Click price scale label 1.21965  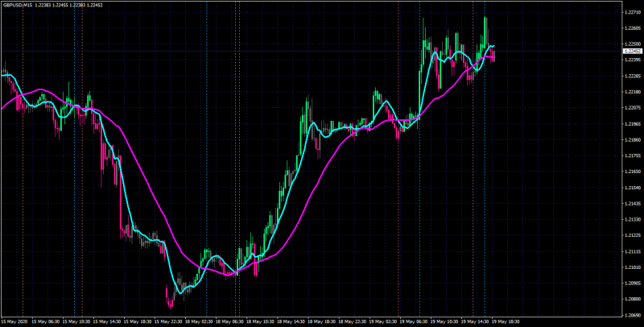pos(632,124)
